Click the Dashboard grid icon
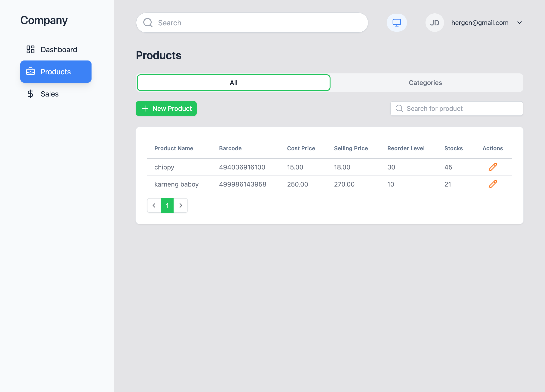 [x=31, y=49]
